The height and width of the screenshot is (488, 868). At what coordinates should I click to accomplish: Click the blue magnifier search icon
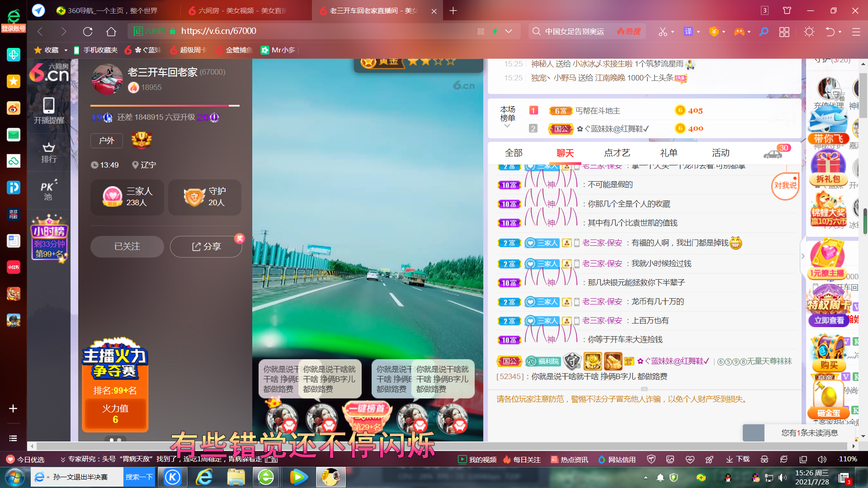click(x=764, y=32)
